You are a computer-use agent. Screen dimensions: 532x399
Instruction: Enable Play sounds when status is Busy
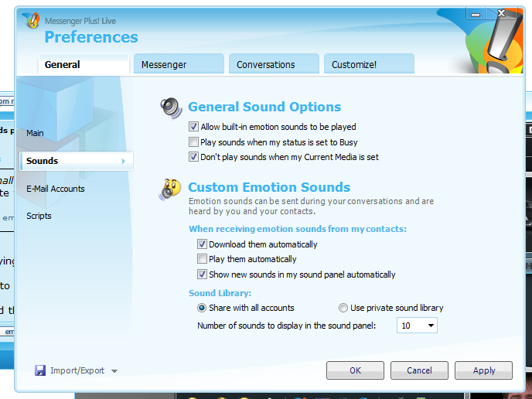point(193,142)
